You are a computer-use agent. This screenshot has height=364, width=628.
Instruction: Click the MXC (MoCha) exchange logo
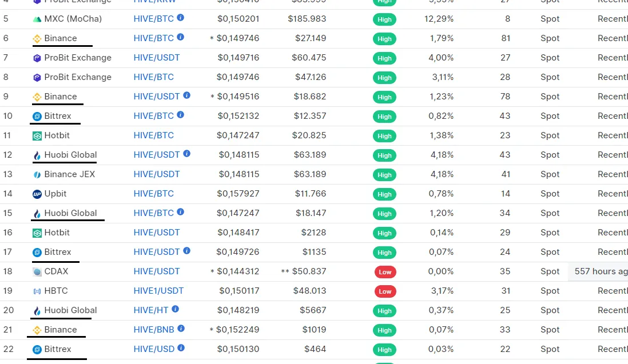pyautogui.click(x=37, y=19)
